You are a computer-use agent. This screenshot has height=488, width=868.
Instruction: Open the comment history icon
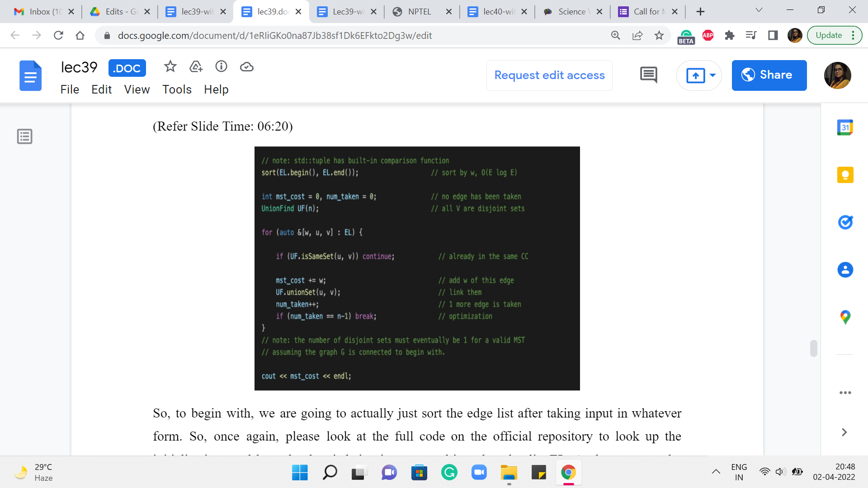tap(648, 75)
